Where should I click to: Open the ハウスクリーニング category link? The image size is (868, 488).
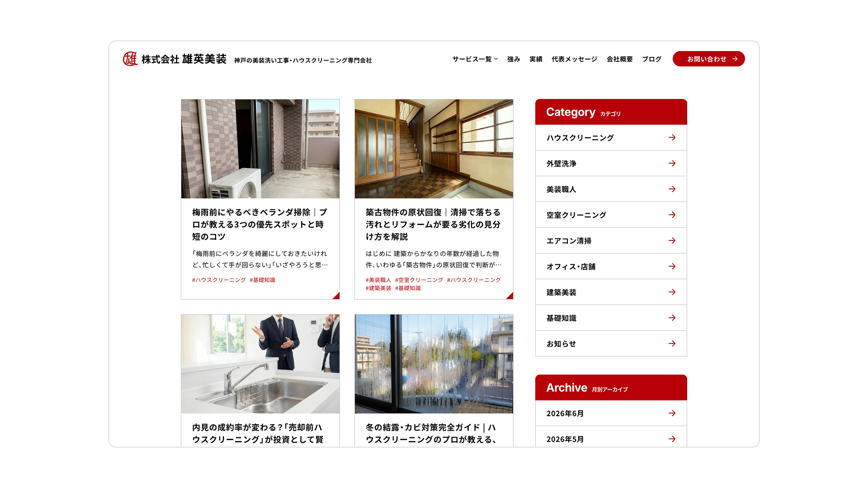point(611,137)
